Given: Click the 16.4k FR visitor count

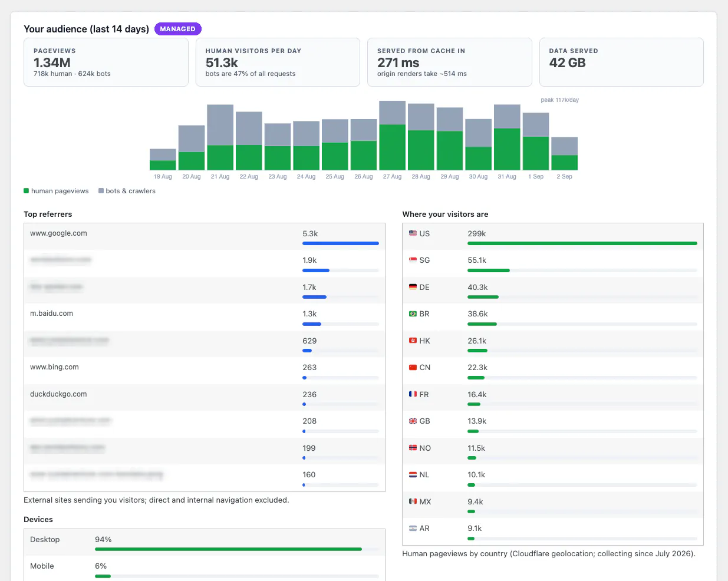Looking at the screenshot, I should pyautogui.click(x=477, y=394).
